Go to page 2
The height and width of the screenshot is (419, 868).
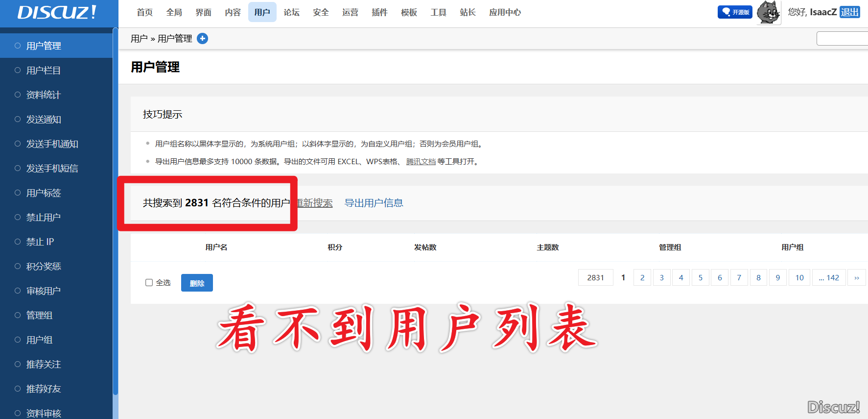642,277
